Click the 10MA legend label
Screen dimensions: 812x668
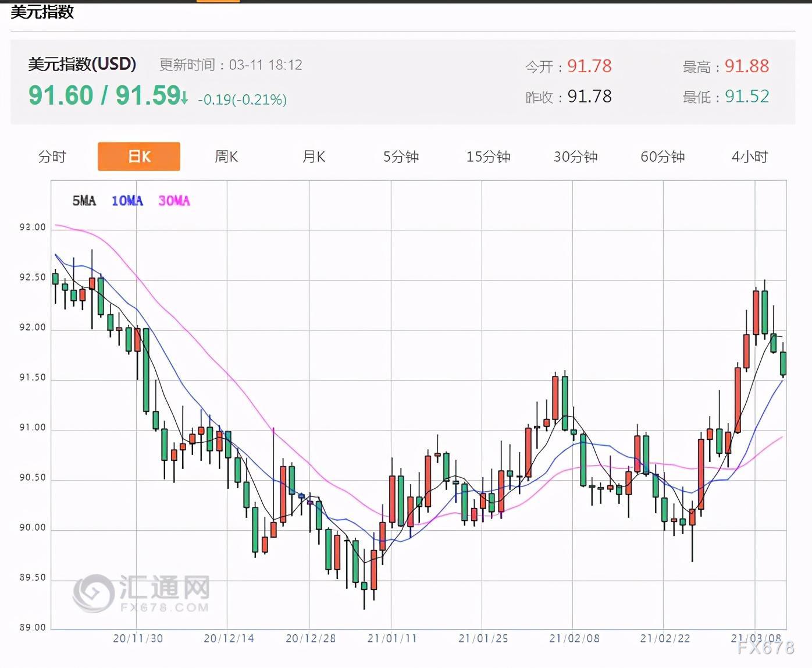pyautogui.click(x=127, y=201)
